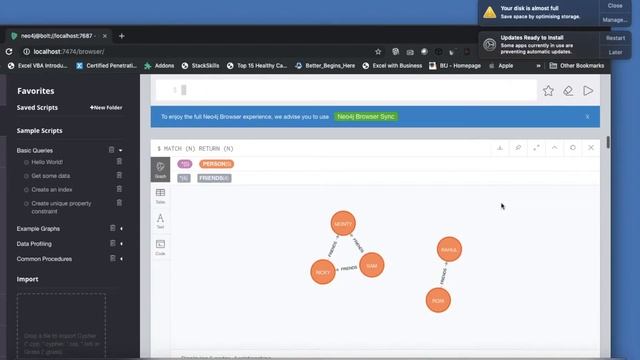Click Manage on disk full notification
The image size is (640, 360).
click(614, 20)
